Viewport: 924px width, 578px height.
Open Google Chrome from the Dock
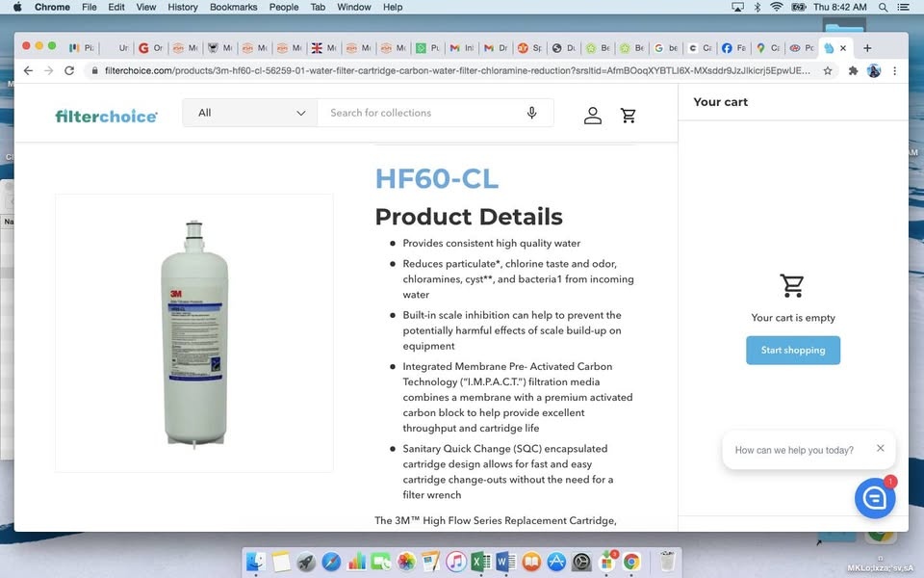(631, 562)
